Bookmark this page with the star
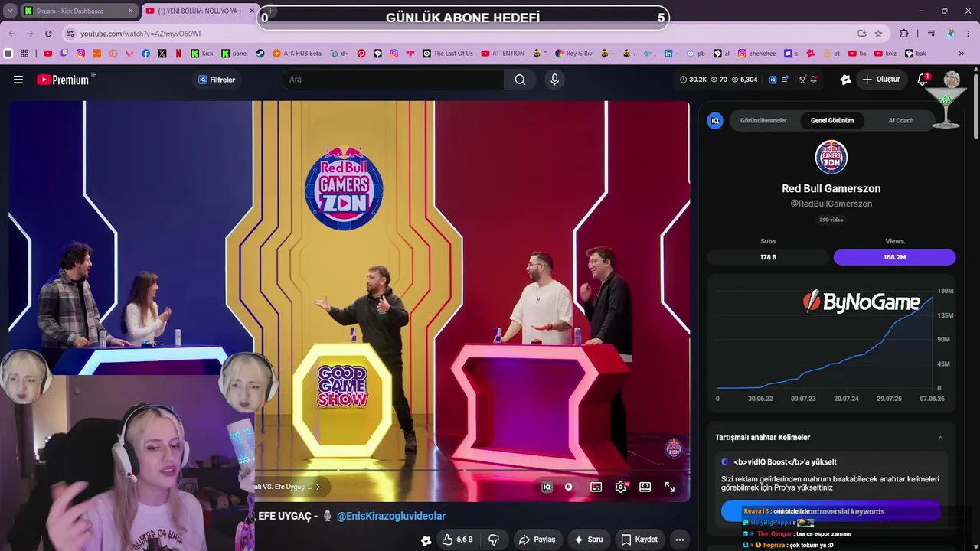This screenshot has width=980, height=551. [x=878, y=34]
